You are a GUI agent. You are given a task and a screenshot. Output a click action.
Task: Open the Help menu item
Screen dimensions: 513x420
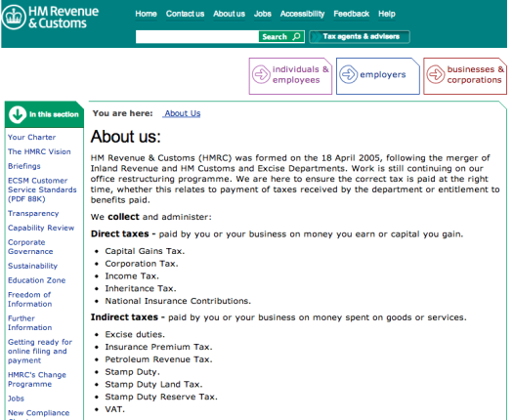tap(387, 14)
